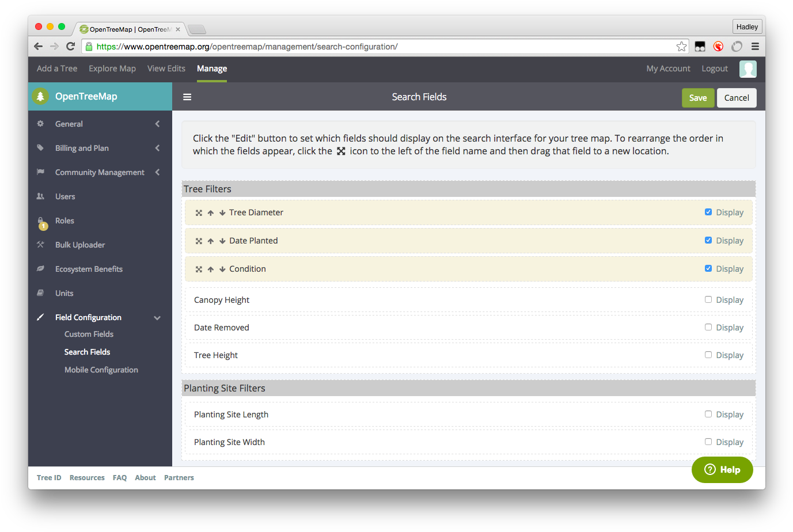
Task: Click the move handle icon for Tree Diameter
Action: point(199,213)
